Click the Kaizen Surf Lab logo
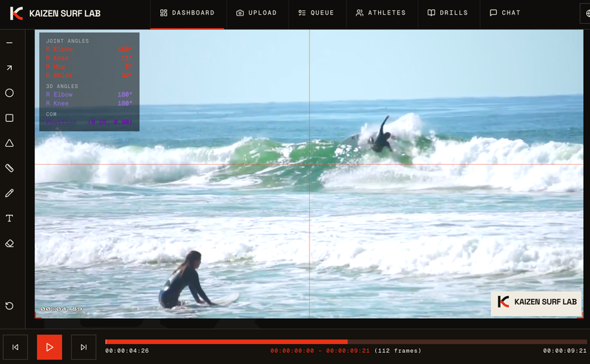Image resolution: width=590 pixels, height=364 pixels. coord(16,13)
